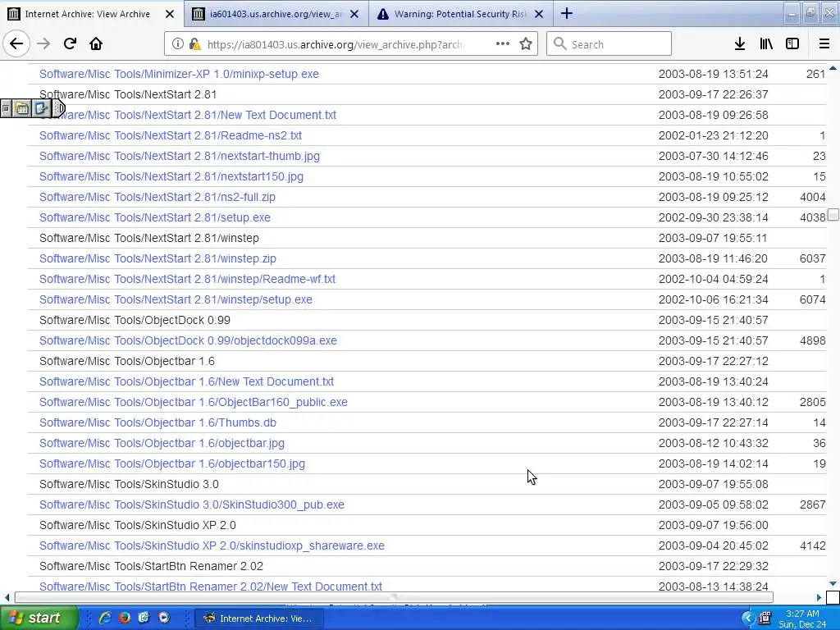Show site information icon in address bar

pos(177,44)
